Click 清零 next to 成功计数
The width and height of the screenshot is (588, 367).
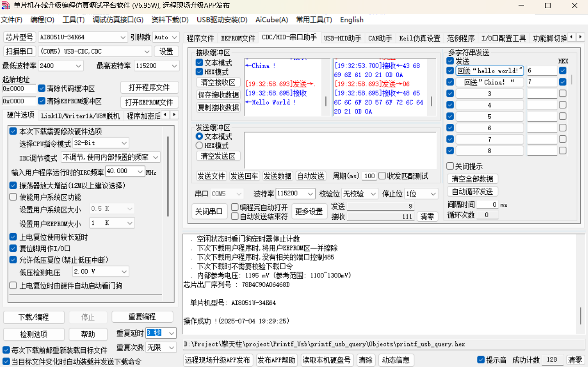[x=575, y=360]
